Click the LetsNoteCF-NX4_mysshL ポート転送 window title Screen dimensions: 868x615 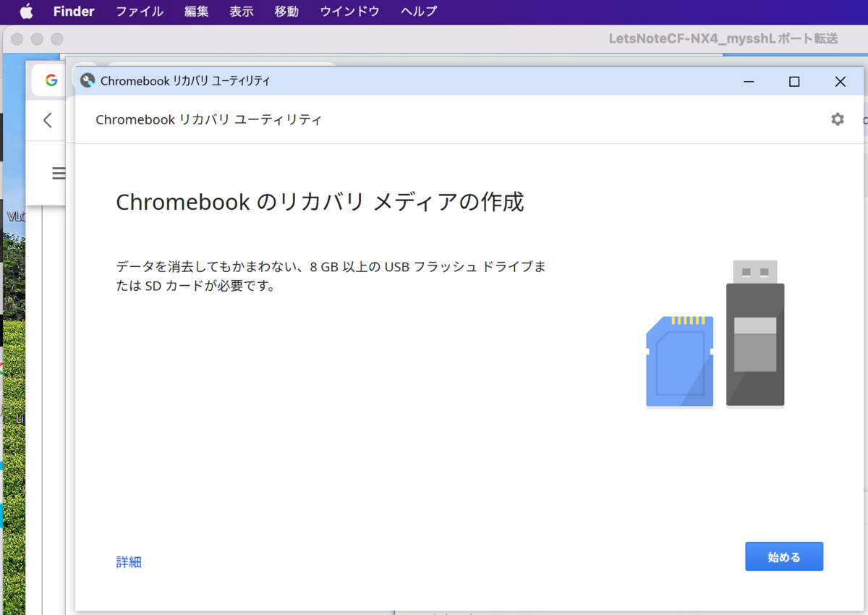(x=723, y=38)
